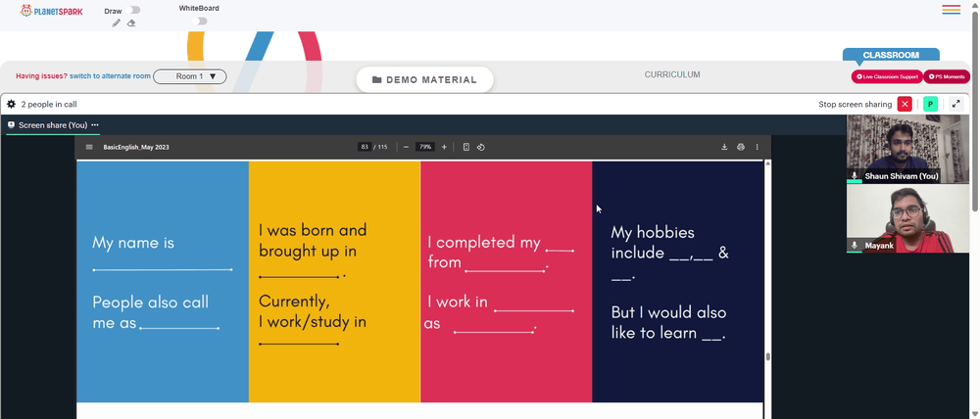Open PDF viewer more options menu
The image size is (980, 419).
(x=757, y=148)
